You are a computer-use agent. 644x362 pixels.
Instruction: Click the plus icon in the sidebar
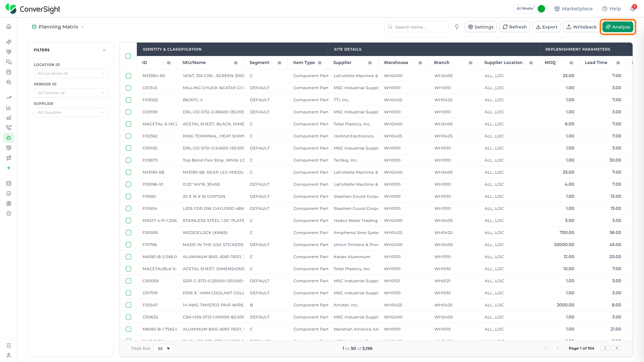pos(9,168)
